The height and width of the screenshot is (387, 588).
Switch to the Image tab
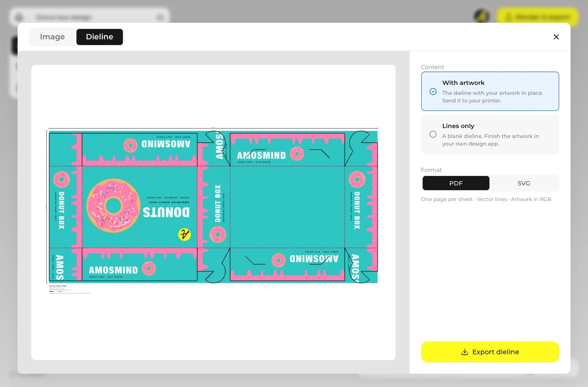[x=52, y=37]
